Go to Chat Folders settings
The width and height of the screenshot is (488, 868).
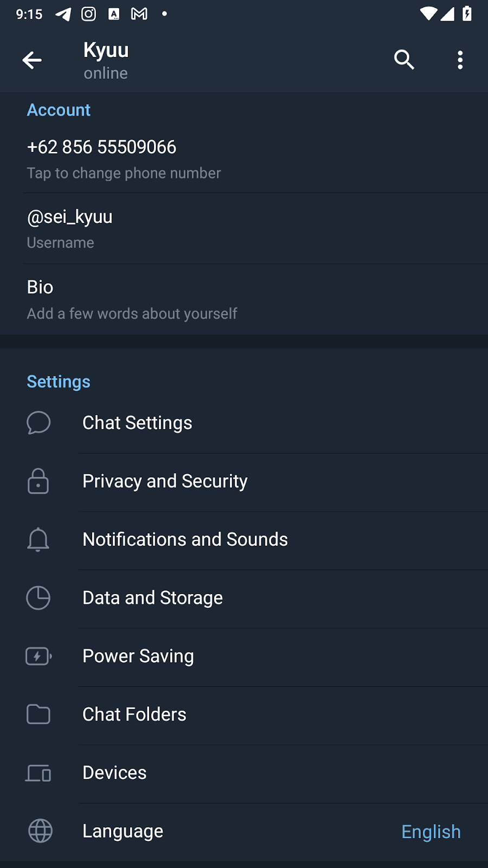pyautogui.click(x=134, y=714)
